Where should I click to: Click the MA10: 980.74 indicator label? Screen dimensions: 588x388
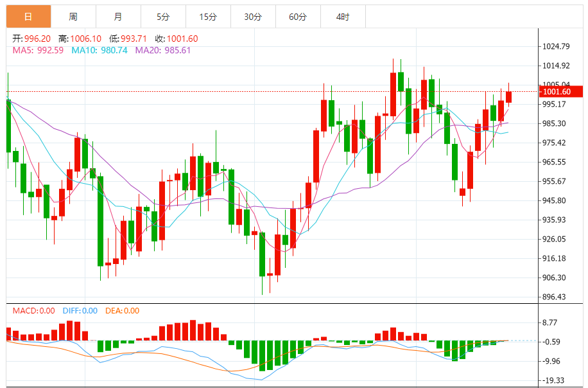point(99,50)
